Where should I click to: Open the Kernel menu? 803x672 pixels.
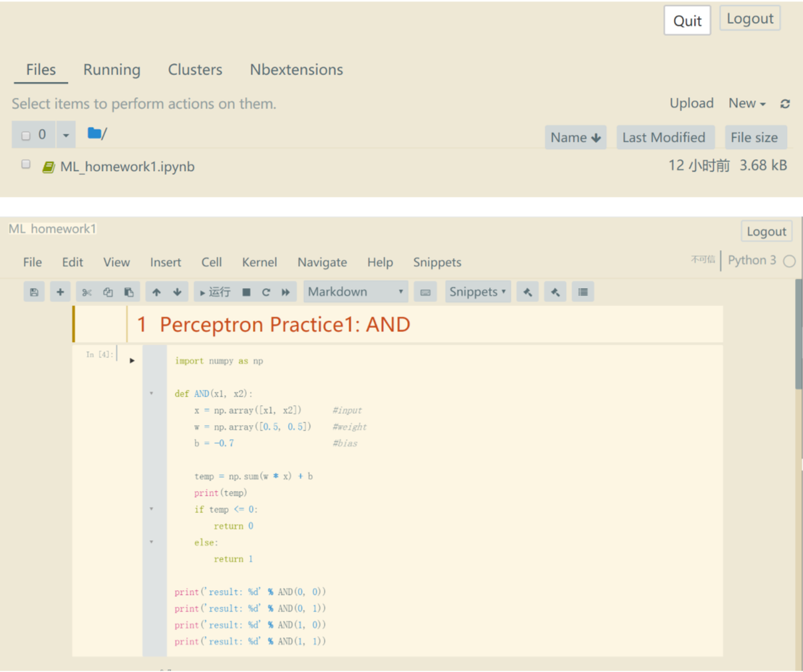259,262
